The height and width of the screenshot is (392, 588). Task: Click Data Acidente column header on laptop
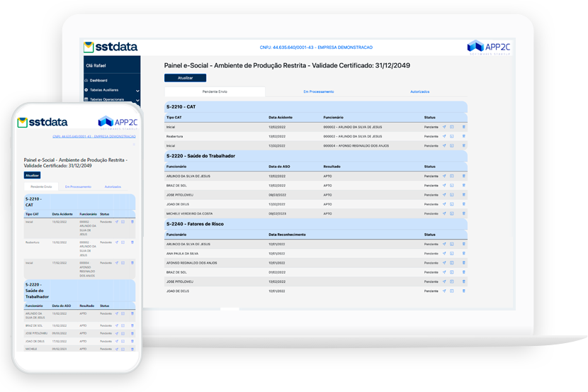tap(281, 118)
